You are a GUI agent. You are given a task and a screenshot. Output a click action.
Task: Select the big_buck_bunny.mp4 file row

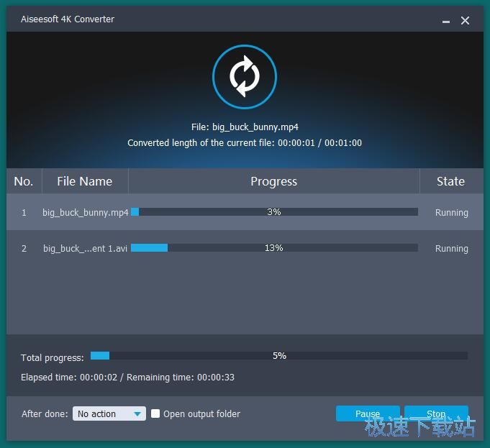245,212
